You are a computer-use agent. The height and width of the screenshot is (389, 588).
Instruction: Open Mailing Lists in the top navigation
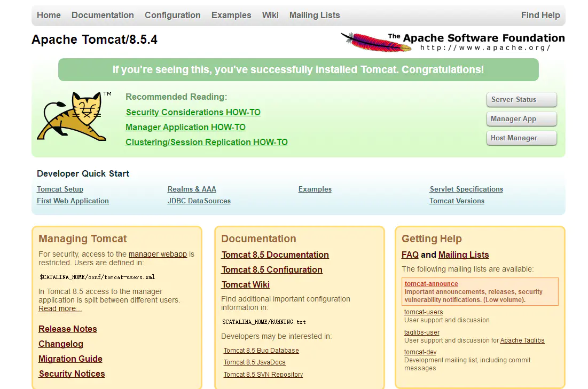315,15
